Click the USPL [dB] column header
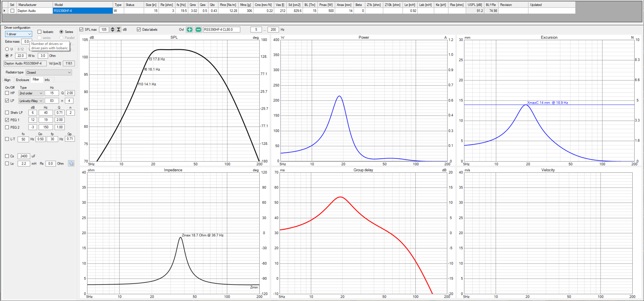The height and width of the screenshot is (301, 644). pos(475,5)
